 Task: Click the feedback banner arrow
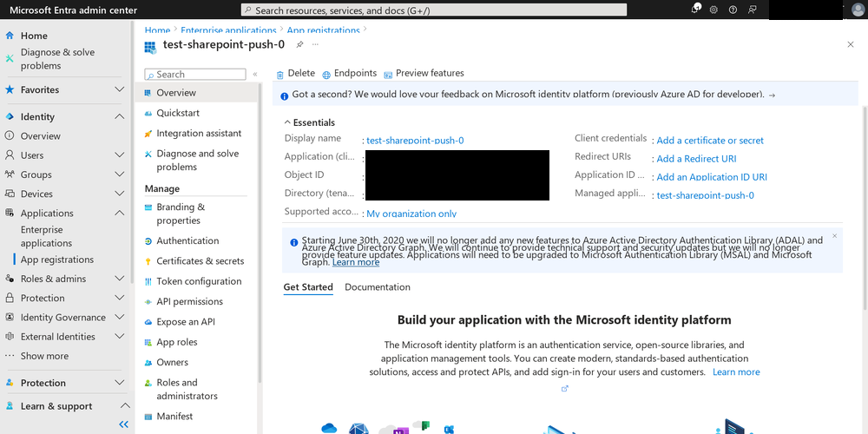[x=773, y=95]
